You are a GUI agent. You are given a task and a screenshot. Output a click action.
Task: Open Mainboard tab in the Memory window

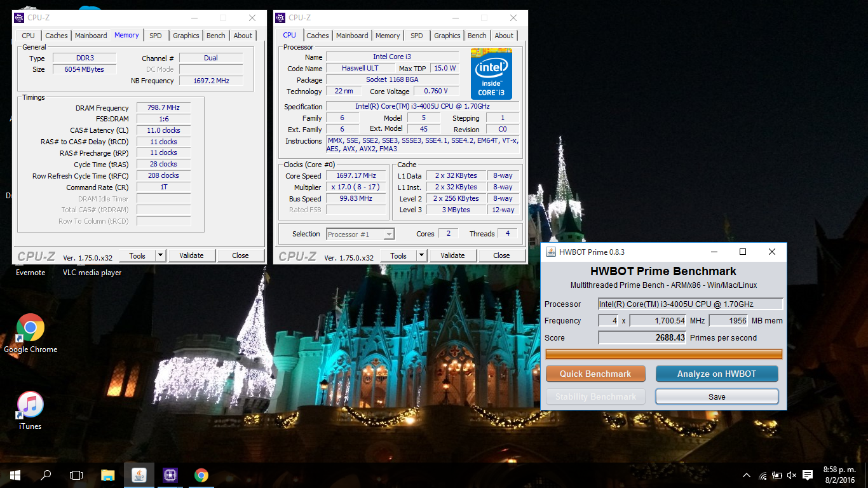tap(91, 36)
